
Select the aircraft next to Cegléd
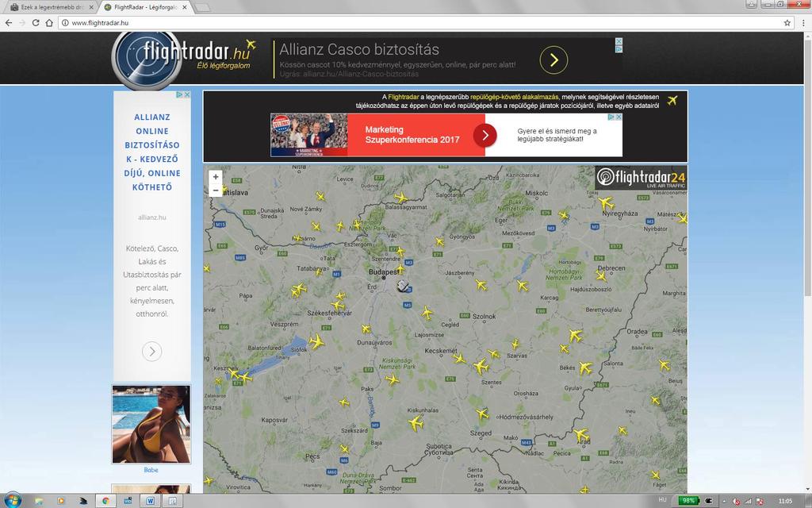click(x=427, y=313)
